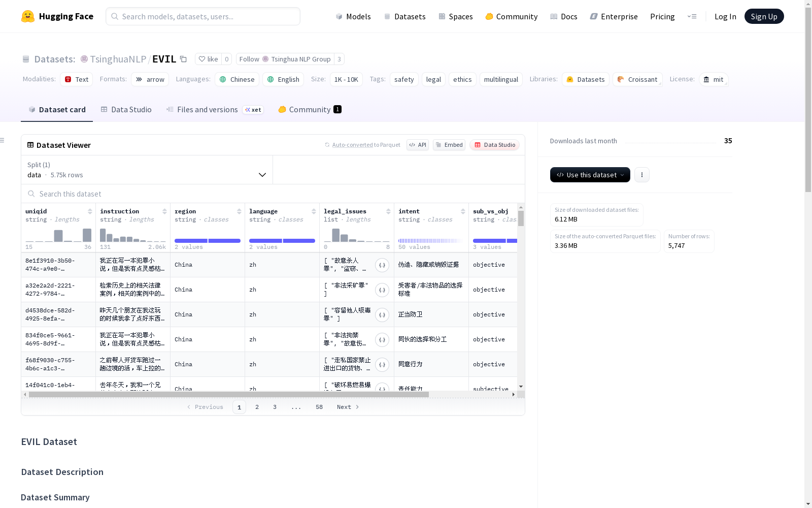Open the Croissant library tag
This screenshot has height=508, width=812.
tap(637, 79)
